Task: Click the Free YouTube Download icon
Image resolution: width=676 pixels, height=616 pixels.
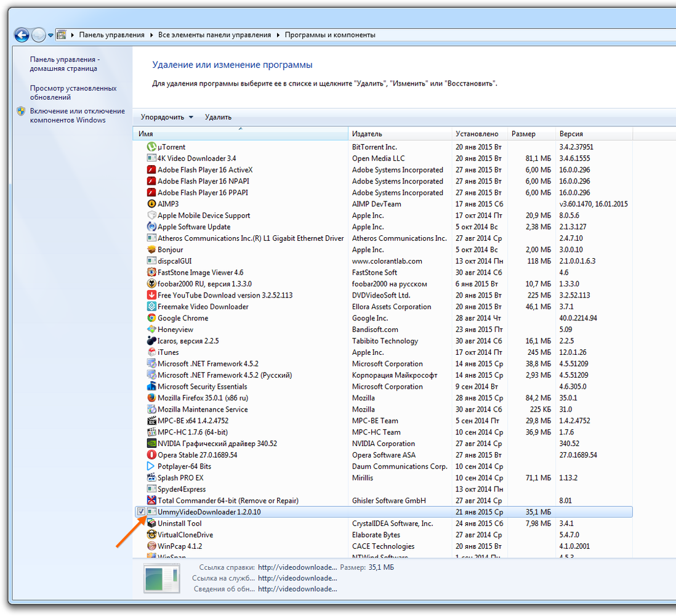Action: point(151,296)
